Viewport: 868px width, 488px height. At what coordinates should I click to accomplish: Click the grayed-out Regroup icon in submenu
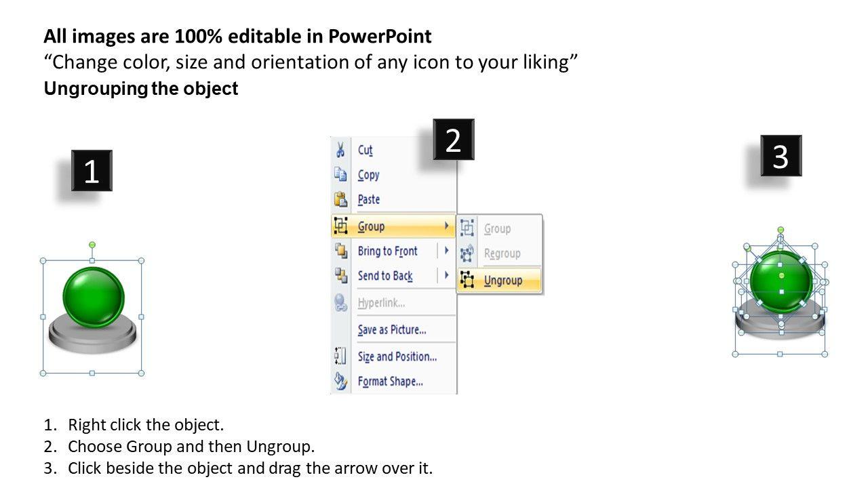click(x=467, y=253)
